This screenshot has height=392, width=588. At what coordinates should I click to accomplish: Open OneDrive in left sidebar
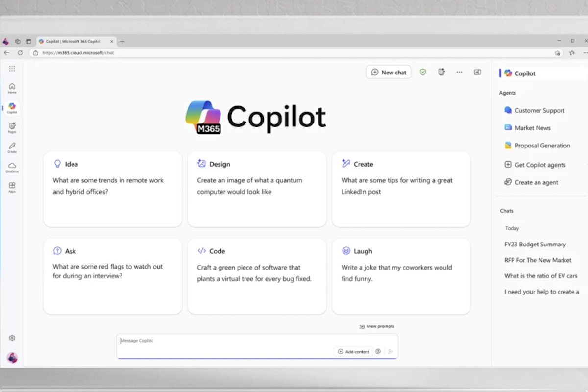12,168
